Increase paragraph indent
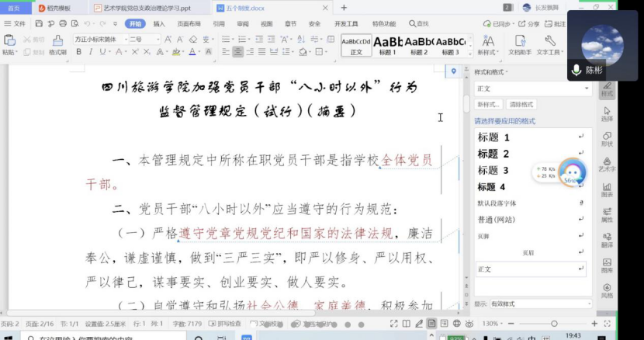Viewport: 644px width, 340px height. tap(271, 40)
